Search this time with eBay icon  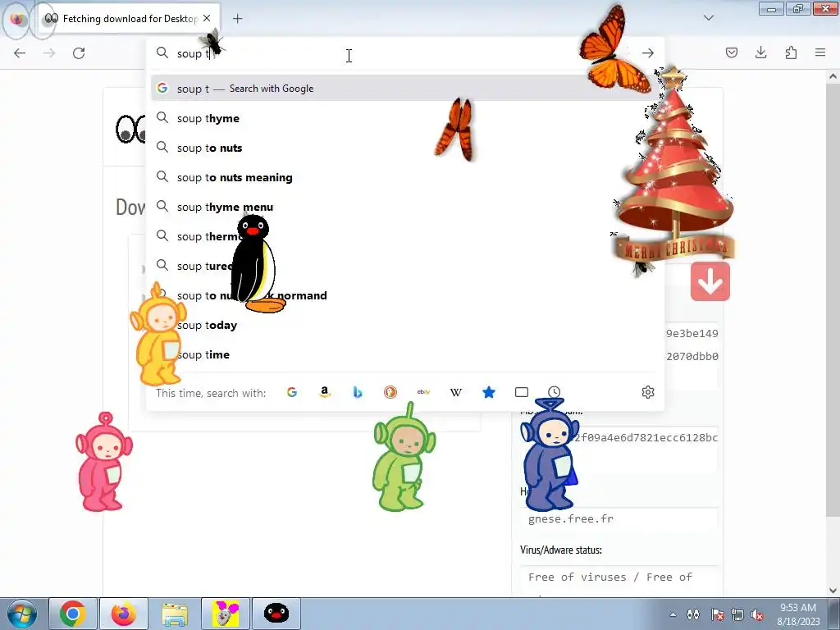423,392
